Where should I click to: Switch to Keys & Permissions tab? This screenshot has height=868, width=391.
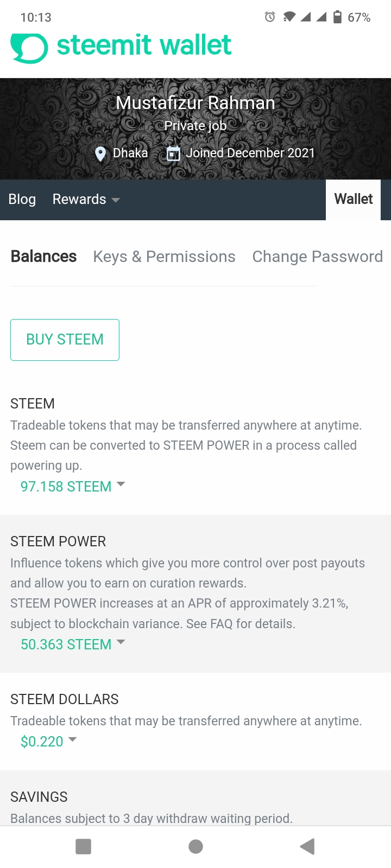(164, 257)
